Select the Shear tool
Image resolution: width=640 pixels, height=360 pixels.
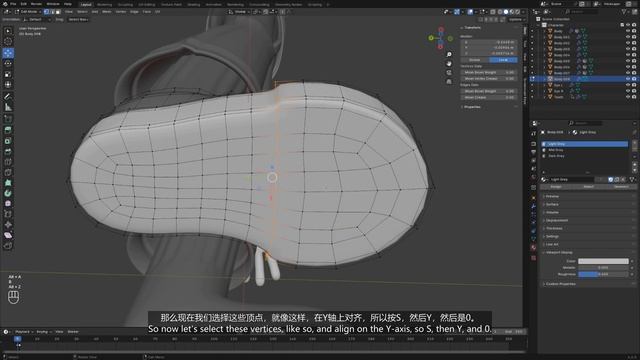click(8, 236)
